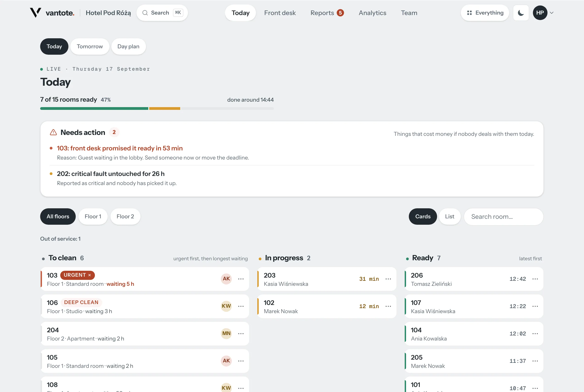
Task: Open the Team tab
Action: click(409, 13)
